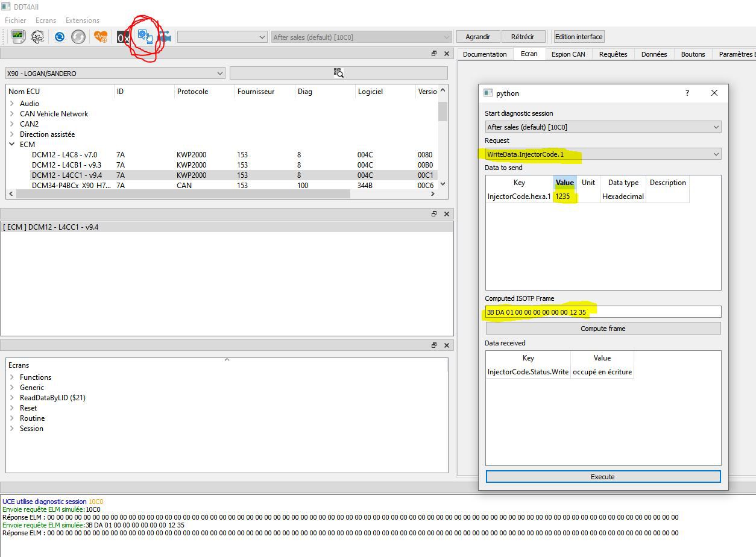
Task: Click the expert mode face icon
Action: click(x=37, y=37)
